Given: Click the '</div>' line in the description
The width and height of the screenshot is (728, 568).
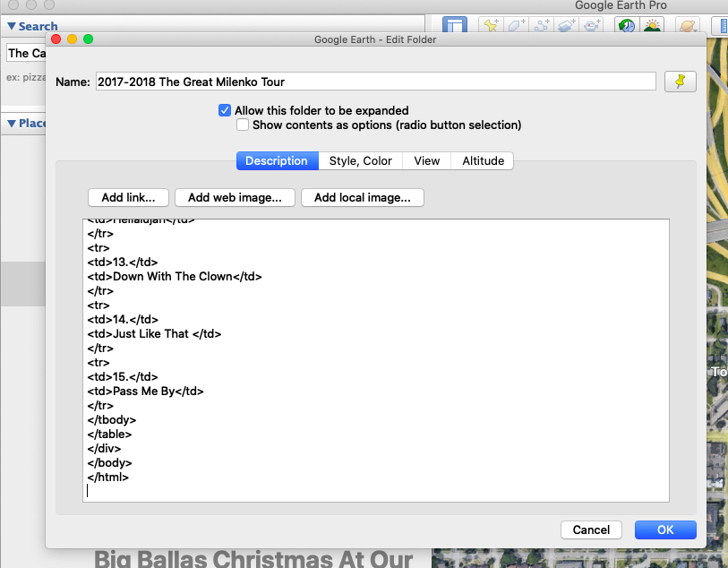Looking at the screenshot, I should pyautogui.click(x=104, y=449).
